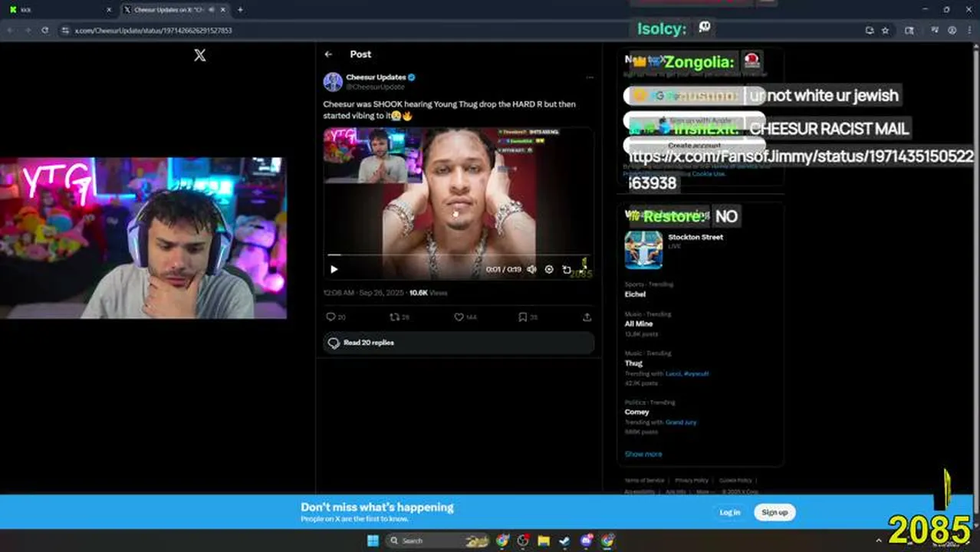Click Show more under trends
The width and height of the screenshot is (980, 552).
643,454
